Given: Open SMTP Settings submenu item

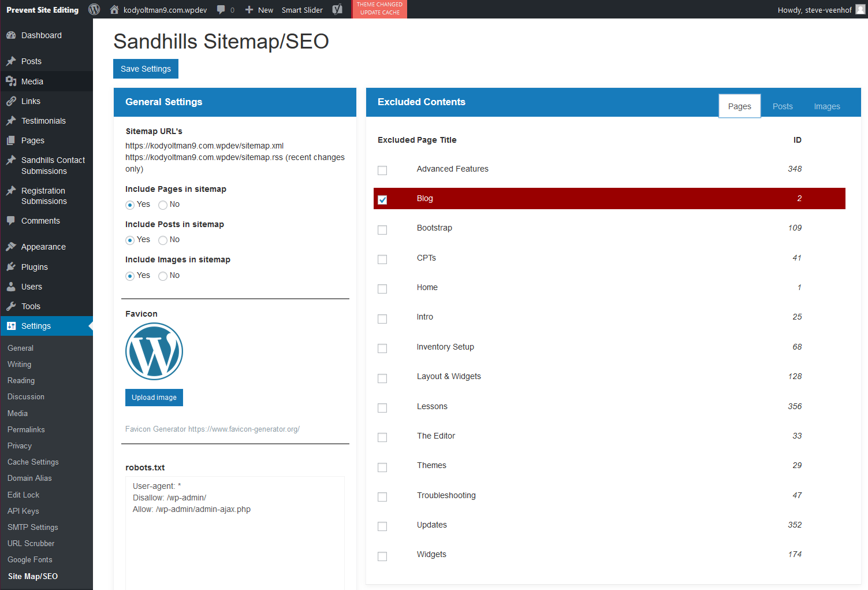Looking at the screenshot, I should coord(33,527).
